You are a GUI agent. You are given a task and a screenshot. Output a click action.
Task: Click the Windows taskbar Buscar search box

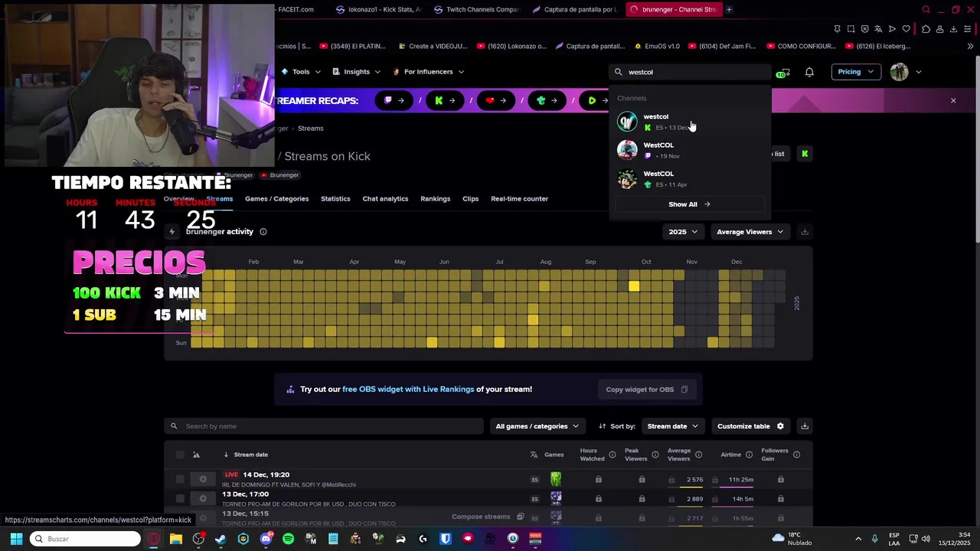coord(85,539)
